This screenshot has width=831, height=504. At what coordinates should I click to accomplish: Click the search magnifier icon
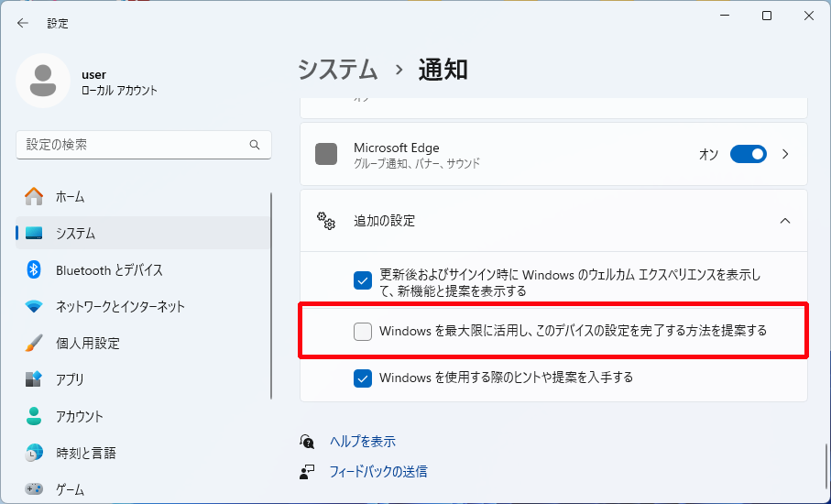[255, 145]
